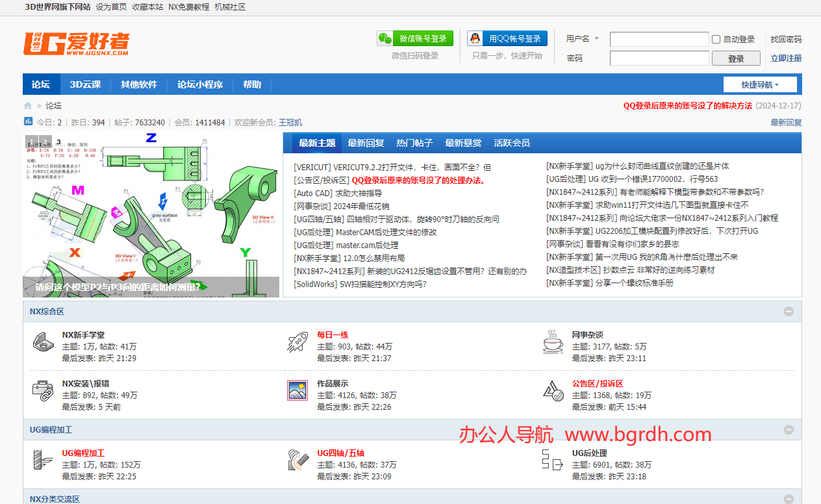The height and width of the screenshot is (504, 821).
Task: Collapse the NX综合区 section
Action: [789, 311]
